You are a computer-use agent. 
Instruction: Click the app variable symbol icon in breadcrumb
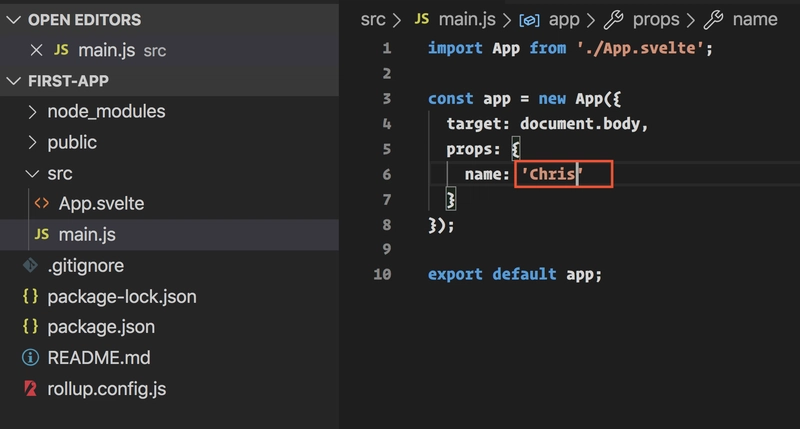[x=529, y=20]
